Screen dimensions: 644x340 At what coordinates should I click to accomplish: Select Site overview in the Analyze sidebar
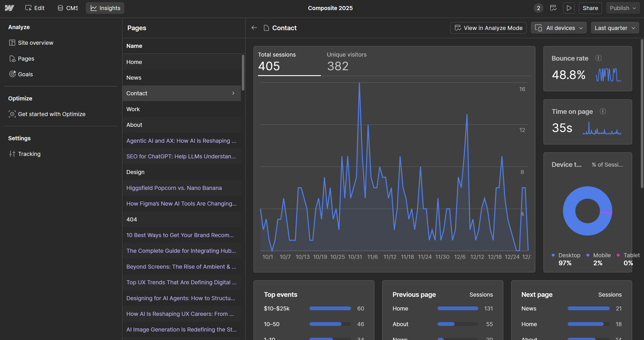click(36, 42)
